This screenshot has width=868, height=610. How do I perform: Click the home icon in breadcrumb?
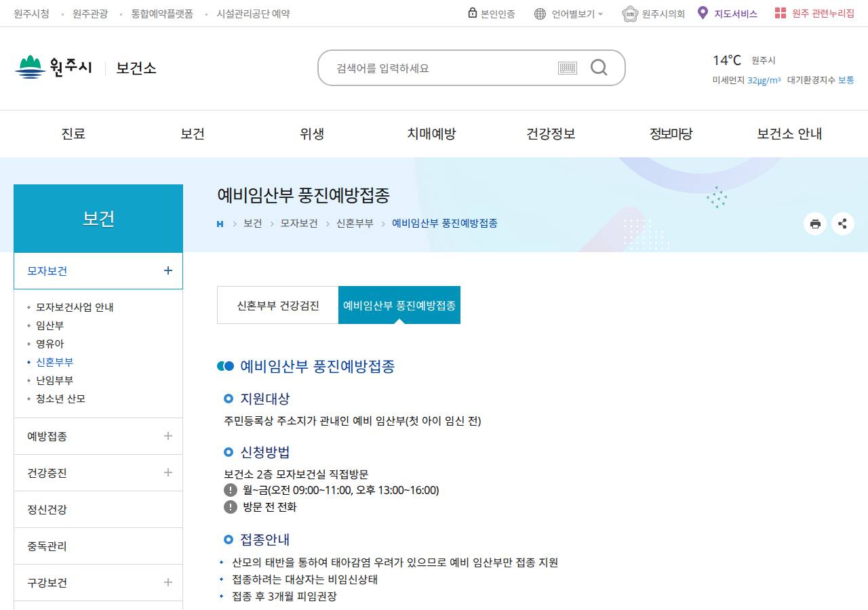pyautogui.click(x=220, y=224)
